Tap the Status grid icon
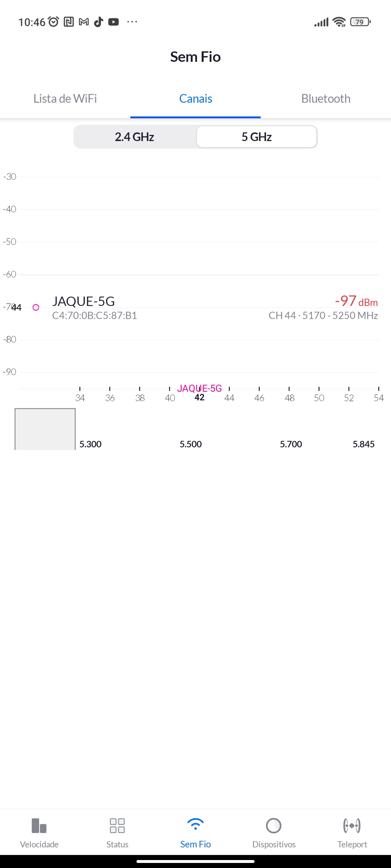This screenshot has width=391, height=868. (117, 826)
